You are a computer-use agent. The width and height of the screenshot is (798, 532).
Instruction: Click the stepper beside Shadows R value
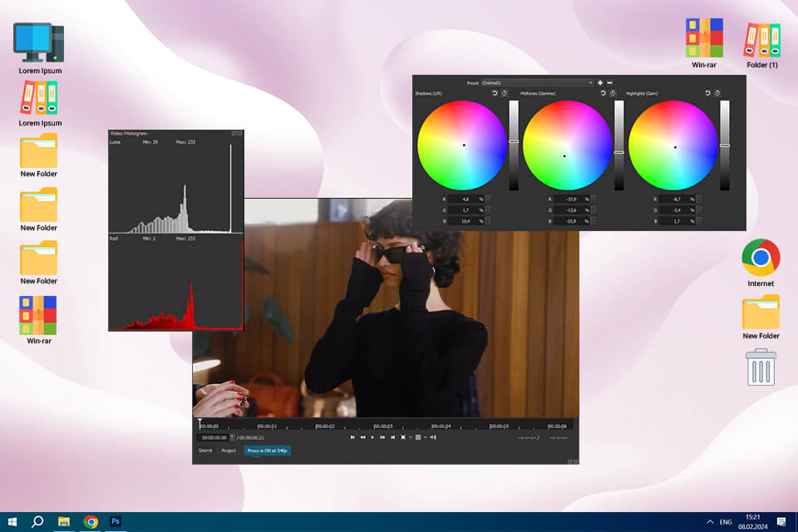488,199
